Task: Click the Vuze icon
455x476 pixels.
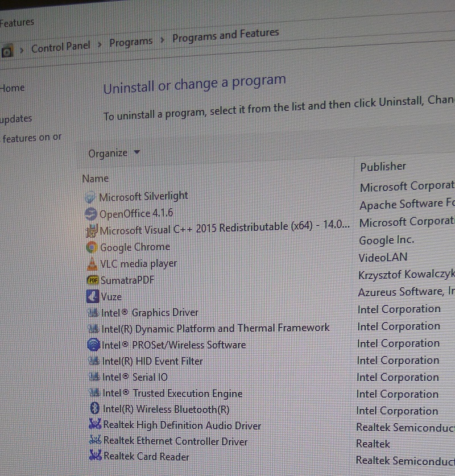Action: point(93,296)
